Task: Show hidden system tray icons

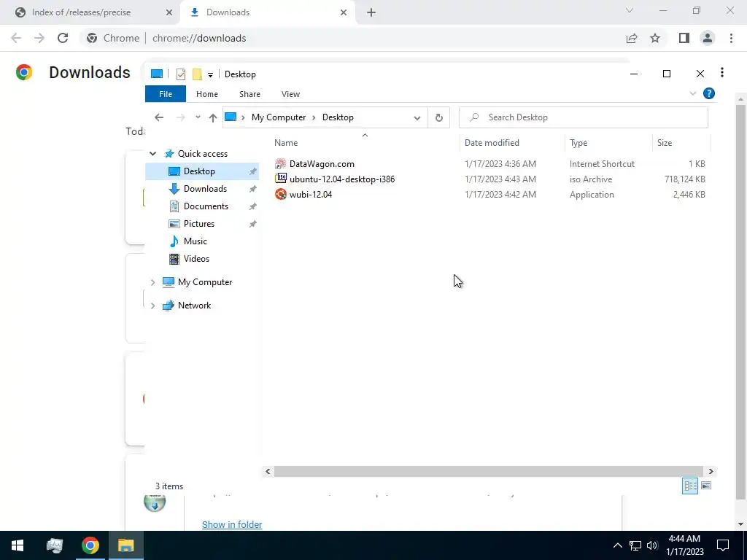Action: pos(617,545)
